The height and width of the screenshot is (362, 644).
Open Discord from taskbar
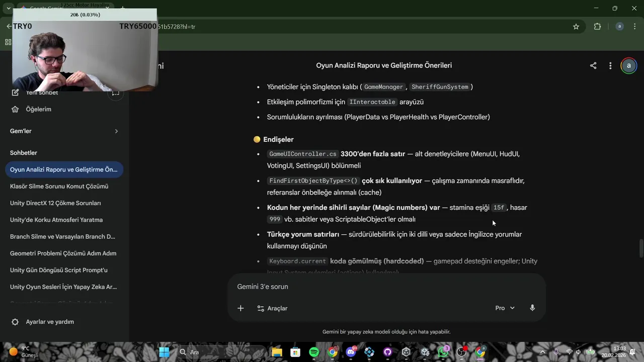(351, 352)
